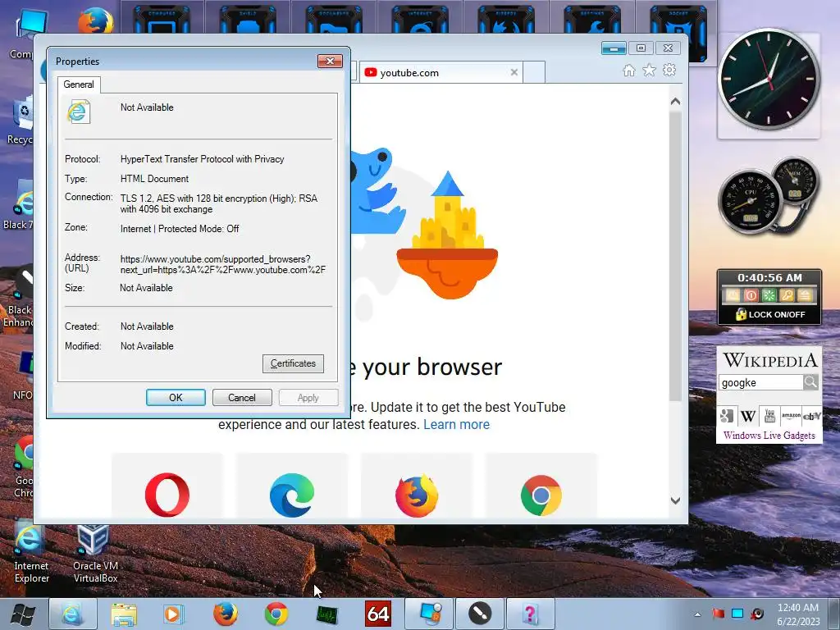Screen dimensions: 840x630
Task: Click Cancel in Properties dialog
Action: coord(242,398)
